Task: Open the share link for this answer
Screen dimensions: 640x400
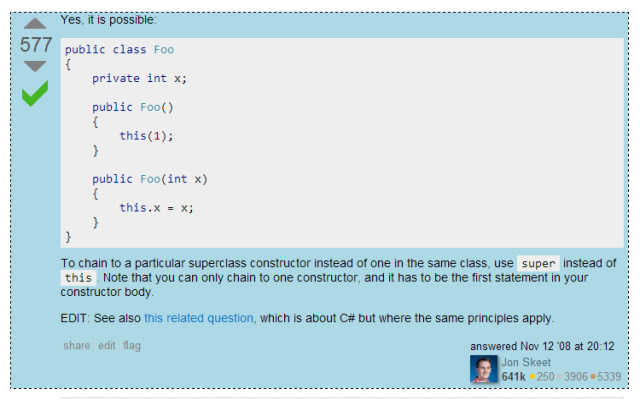Action: pyautogui.click(x=77, y=345)
